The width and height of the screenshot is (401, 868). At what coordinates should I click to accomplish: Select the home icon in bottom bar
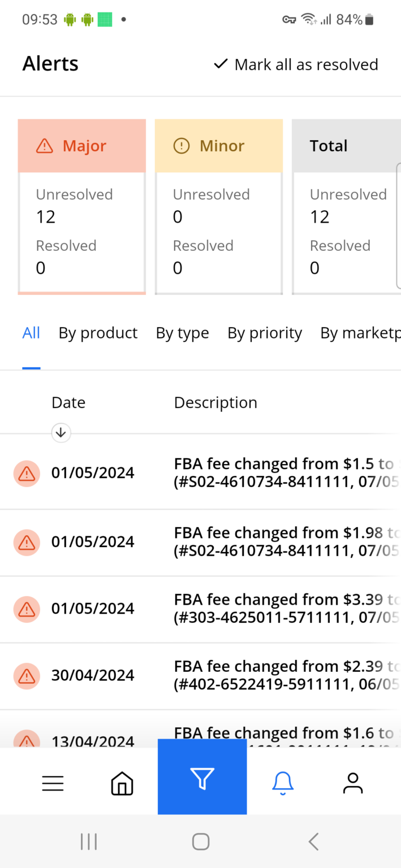pyautogui.click(x=122, y=783)
